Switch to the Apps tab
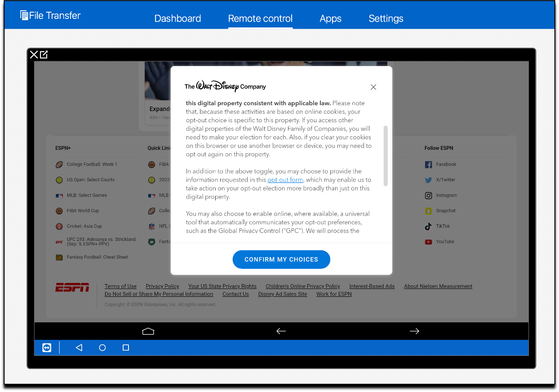559x392 pixels. [x=330, y=18]
